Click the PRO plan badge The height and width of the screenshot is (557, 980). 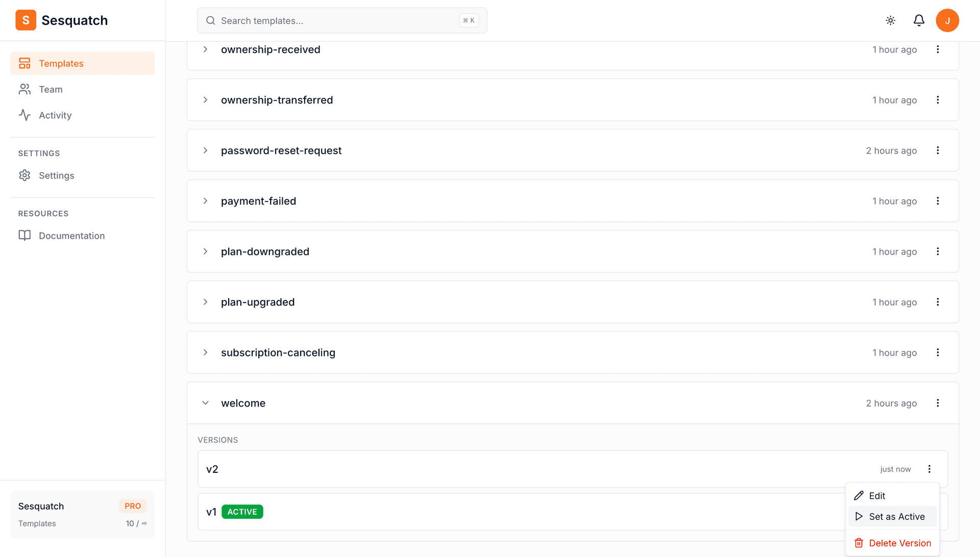coord(133,505)
